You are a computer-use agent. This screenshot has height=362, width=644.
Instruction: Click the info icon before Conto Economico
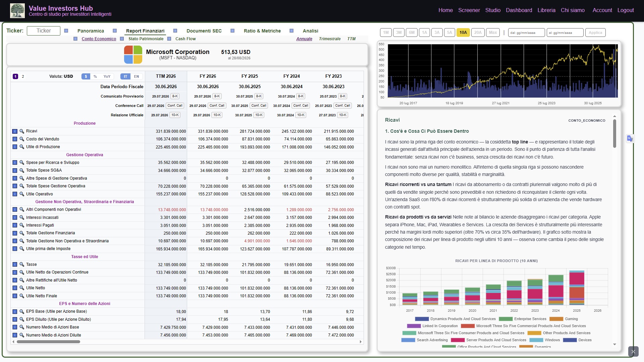[75, 39]
